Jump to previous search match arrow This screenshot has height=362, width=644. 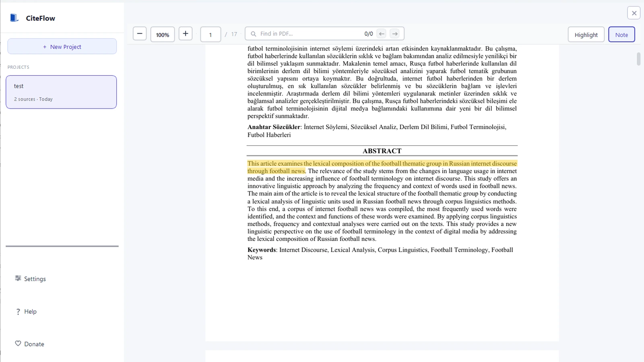[381, 34]
